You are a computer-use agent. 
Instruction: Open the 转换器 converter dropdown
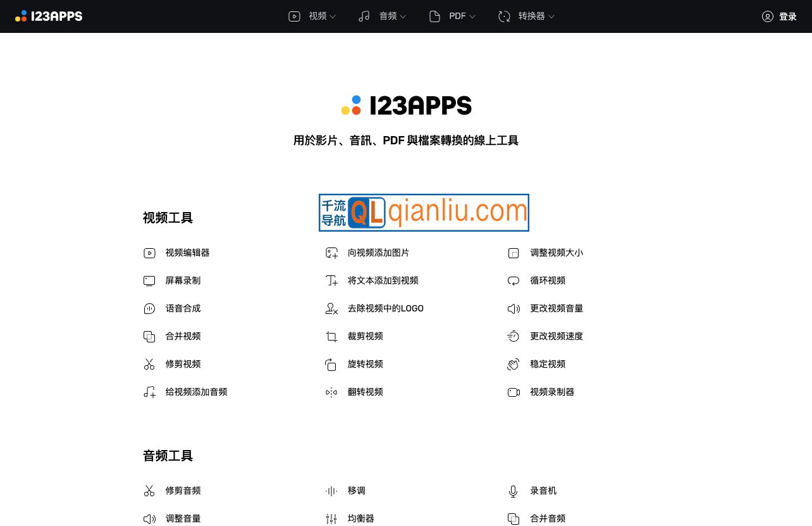tap(526, 16)
